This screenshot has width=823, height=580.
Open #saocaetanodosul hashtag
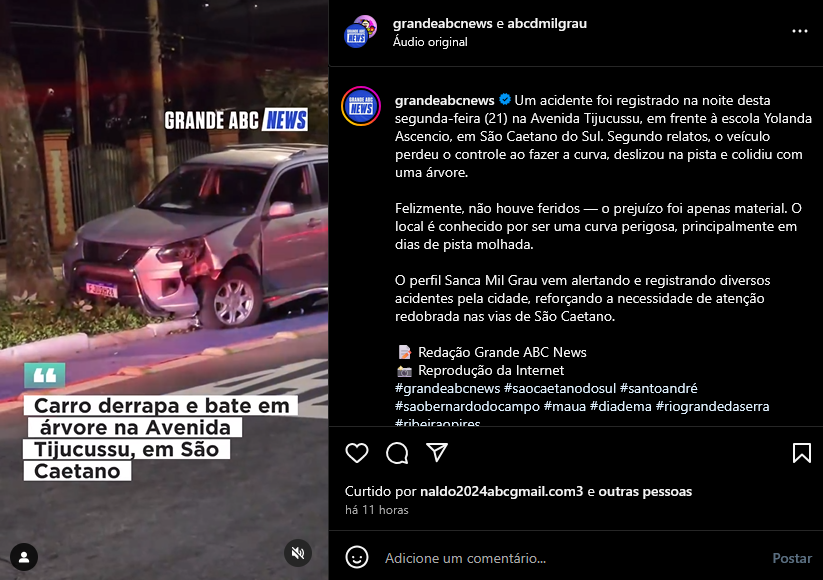560,388
